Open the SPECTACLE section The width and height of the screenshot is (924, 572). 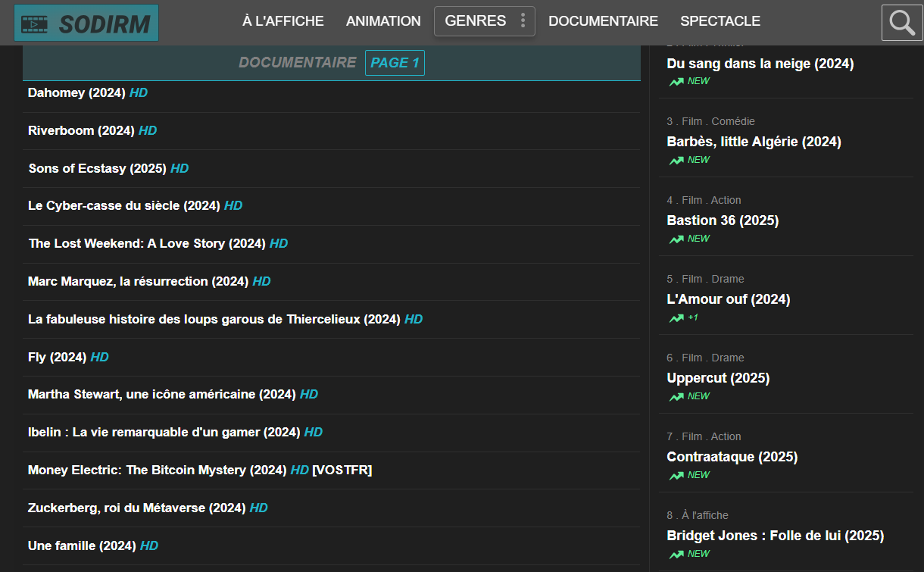pyautogui.click(x=720, y=21)
